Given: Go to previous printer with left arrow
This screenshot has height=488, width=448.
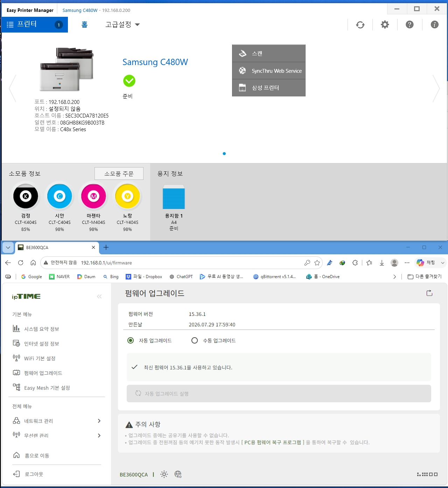Looking at the screenshot, I should (x=13, y=89).
